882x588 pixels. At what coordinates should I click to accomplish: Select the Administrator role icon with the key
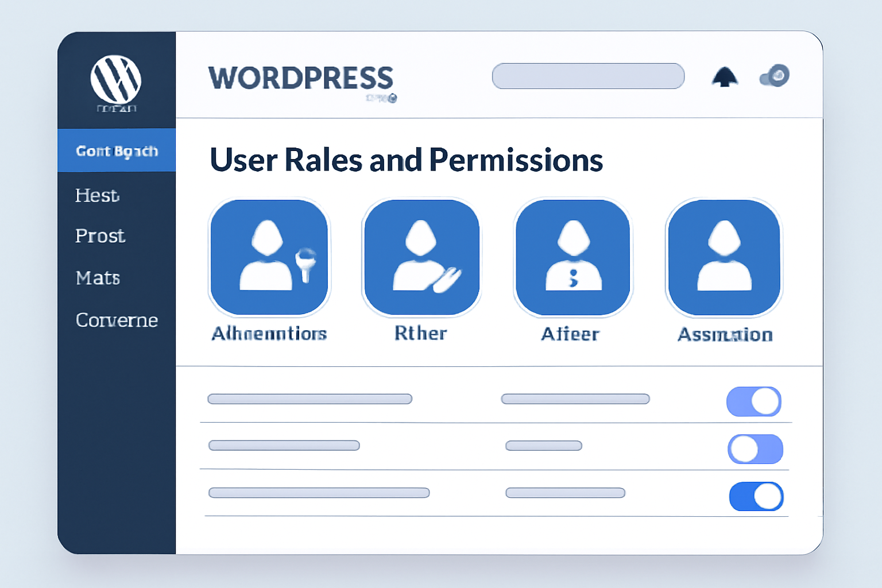pos(269,257)
